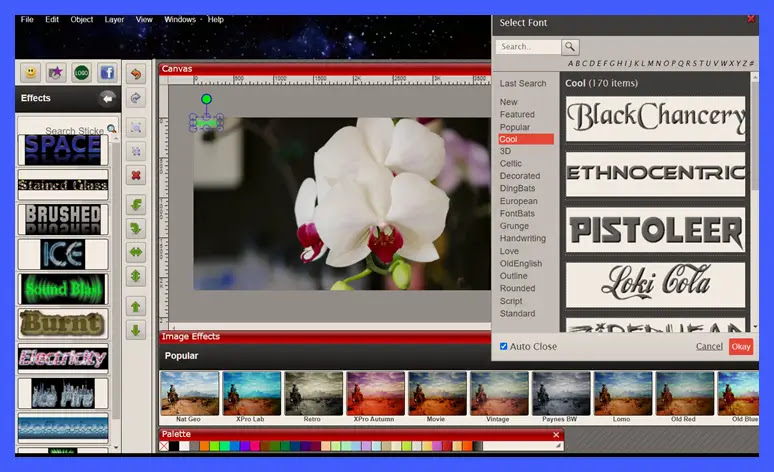Select the no-color crossed swatch
Screen dimensions: 774x472
click(164, 446)
